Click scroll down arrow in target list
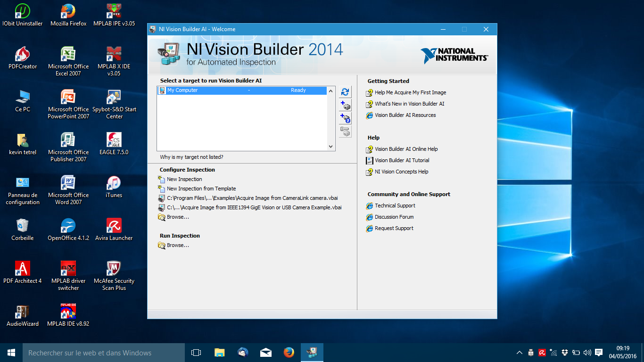Viewport: 644px width, 362px height. click(330, 147)
